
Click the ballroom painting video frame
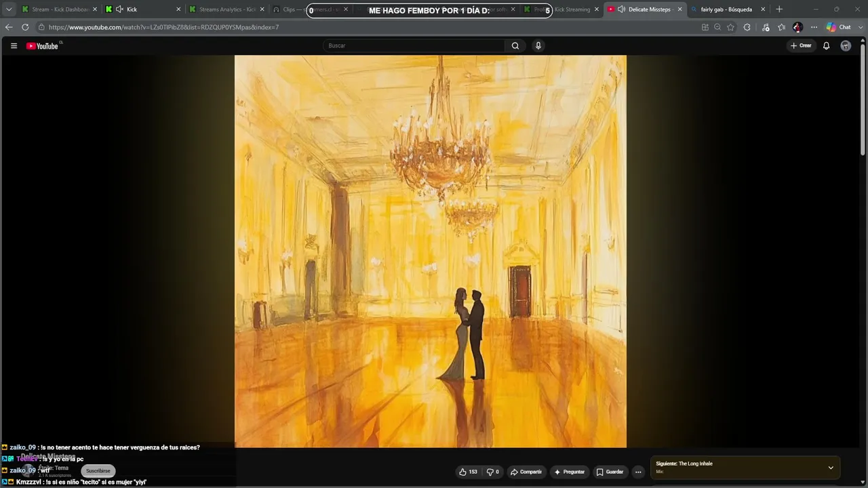[431, 251]
